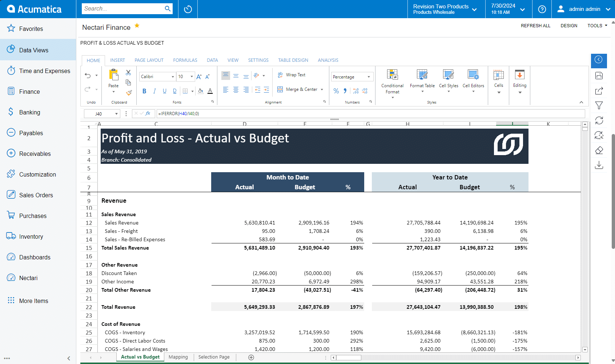The width and height of the screenshot is (615, 364).
Task: Click the Percent Style icon
Action: (336, 91)
